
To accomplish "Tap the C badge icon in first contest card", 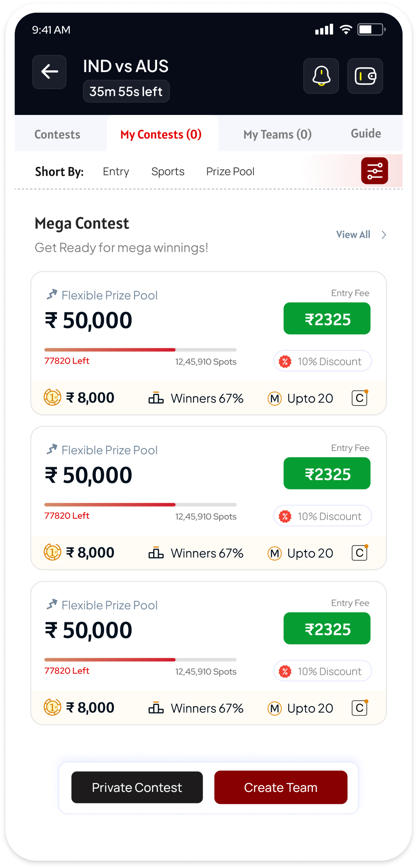I will (x=360, y=398).
